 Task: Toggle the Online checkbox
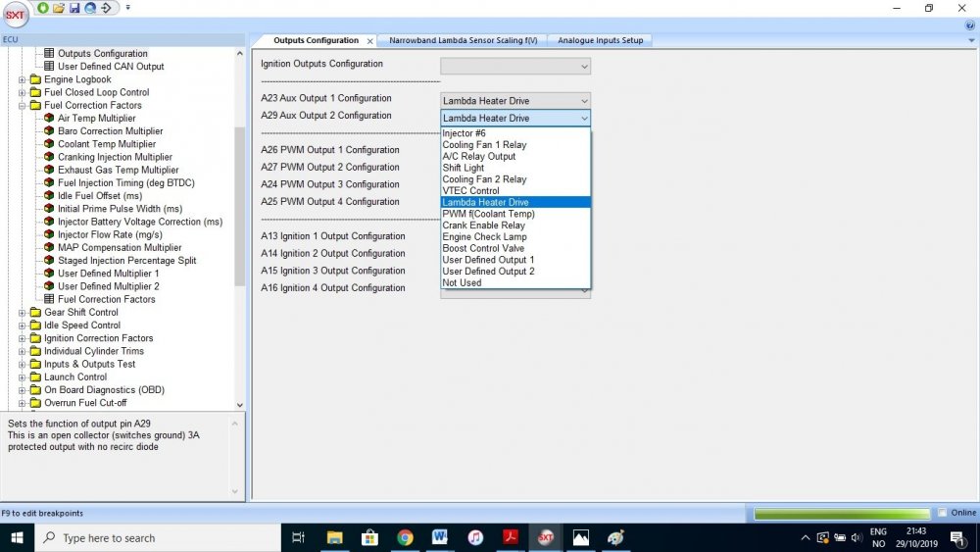tap(942, 513)
